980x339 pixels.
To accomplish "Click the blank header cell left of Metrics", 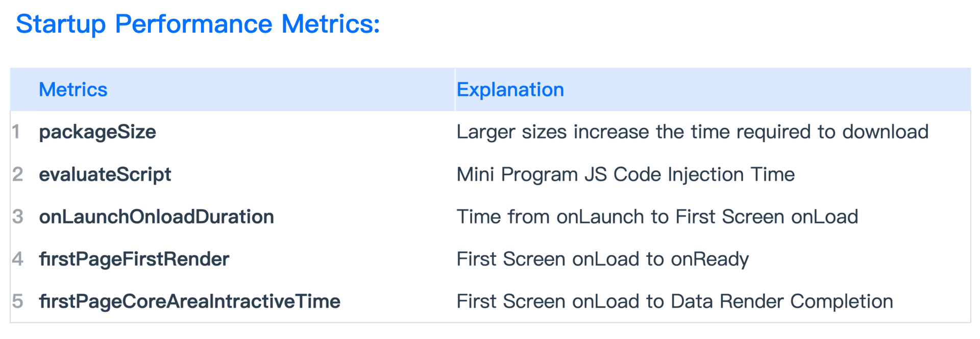I will coord(23,90).
